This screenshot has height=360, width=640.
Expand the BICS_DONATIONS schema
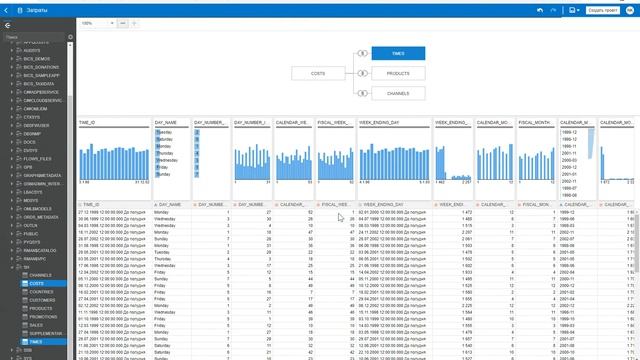pyautogui.click(x=11, y=67)
